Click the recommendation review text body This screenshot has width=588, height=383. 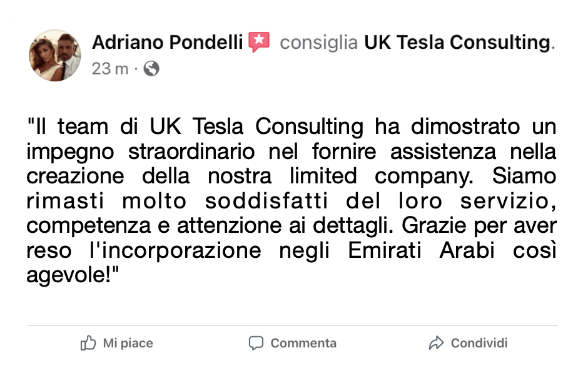(291, 201)
